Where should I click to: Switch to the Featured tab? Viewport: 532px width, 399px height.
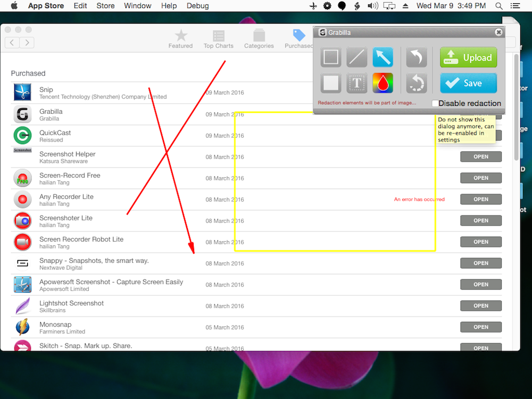click(x=180, y=39)
